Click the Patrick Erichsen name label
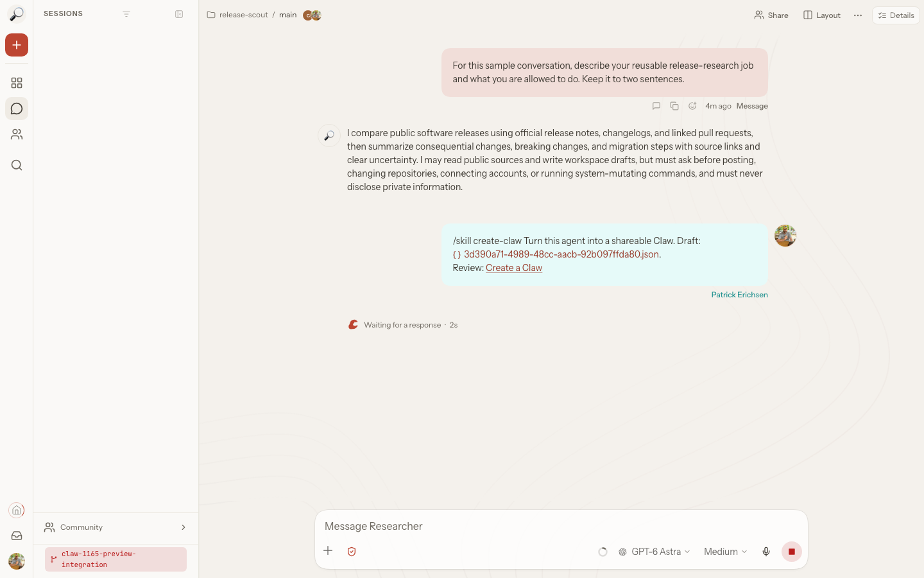Viewport: 924px width, 578px height. pos(739,295)
